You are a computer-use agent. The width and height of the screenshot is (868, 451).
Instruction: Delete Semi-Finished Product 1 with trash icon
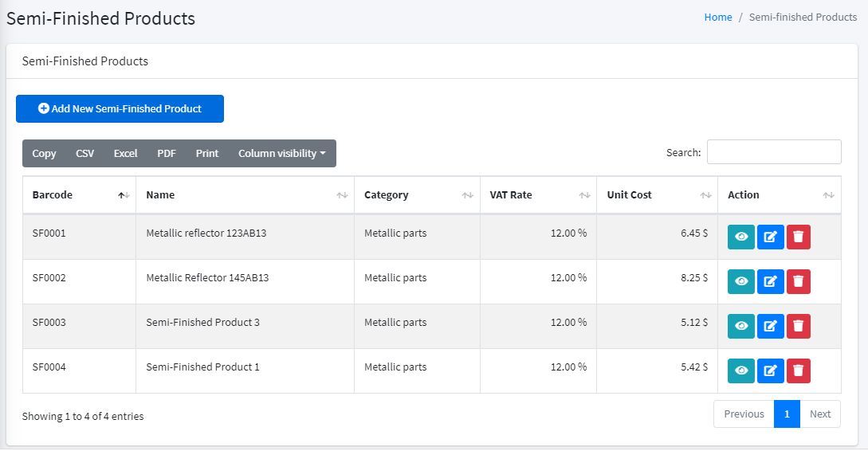coord(799,371)
